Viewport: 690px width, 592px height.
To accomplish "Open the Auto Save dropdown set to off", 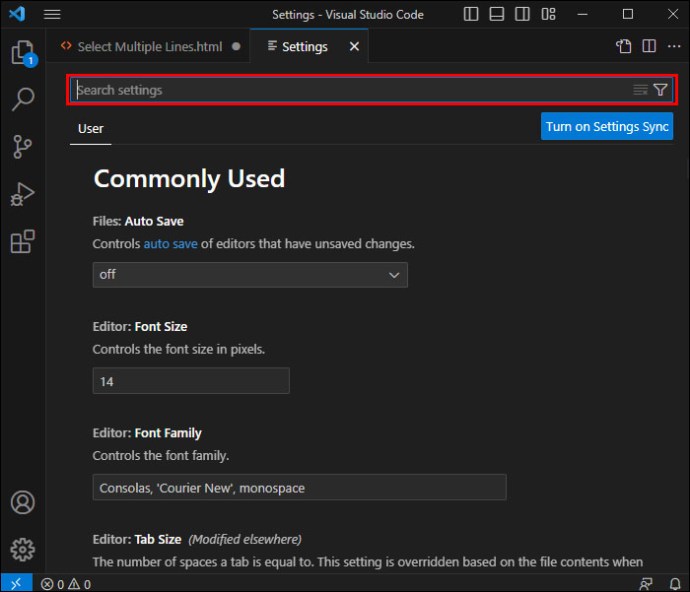I will [x=250, y=275].
